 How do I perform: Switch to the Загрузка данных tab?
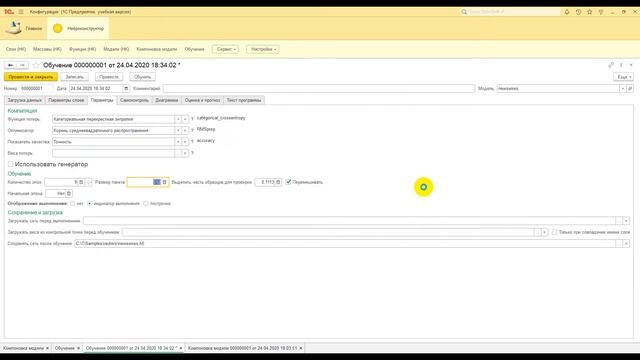(24, 100)
